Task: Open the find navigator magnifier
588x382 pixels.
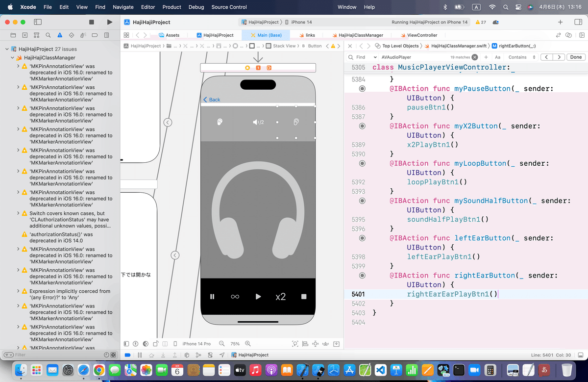Action: (x=49, y=35)
